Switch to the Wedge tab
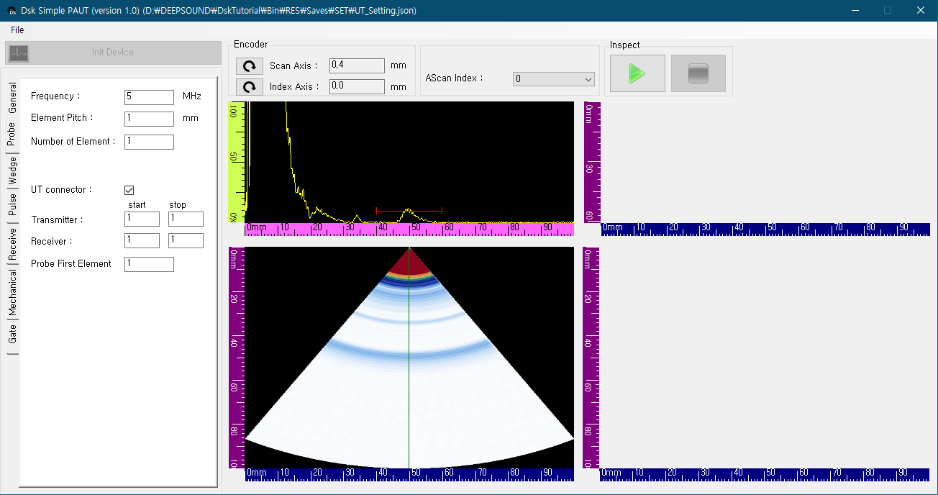The height and width of the screenshot is (495, 938). 12,171
